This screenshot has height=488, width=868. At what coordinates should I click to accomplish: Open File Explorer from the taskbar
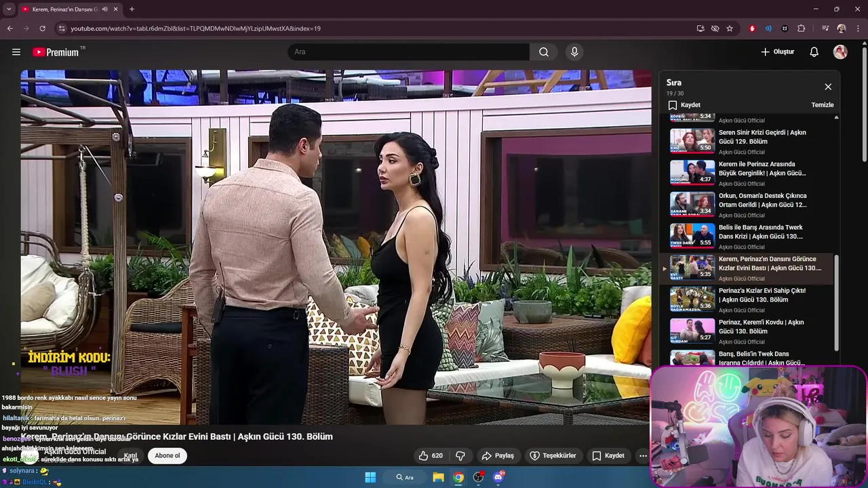click(439, 477)
